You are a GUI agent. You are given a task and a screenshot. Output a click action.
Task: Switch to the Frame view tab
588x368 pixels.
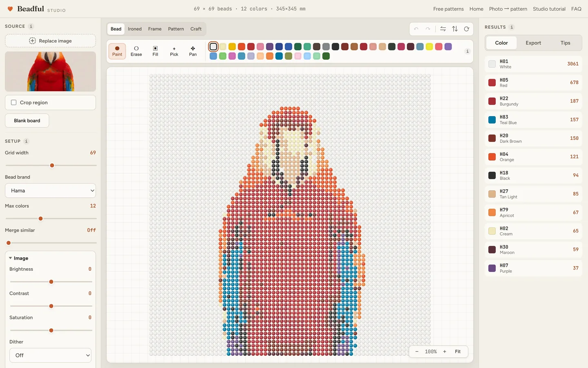[x=155, y=29]
